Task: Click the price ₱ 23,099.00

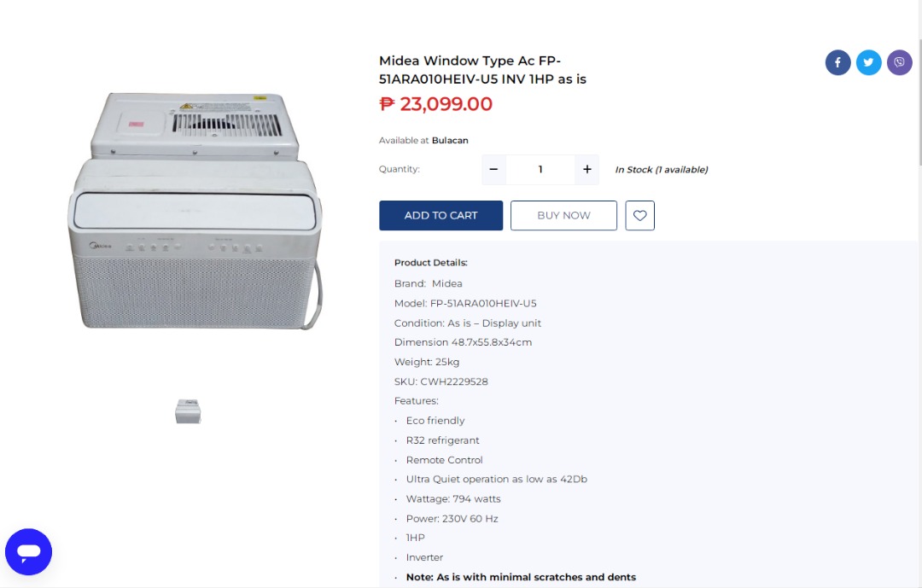Action: click(435, 103)
